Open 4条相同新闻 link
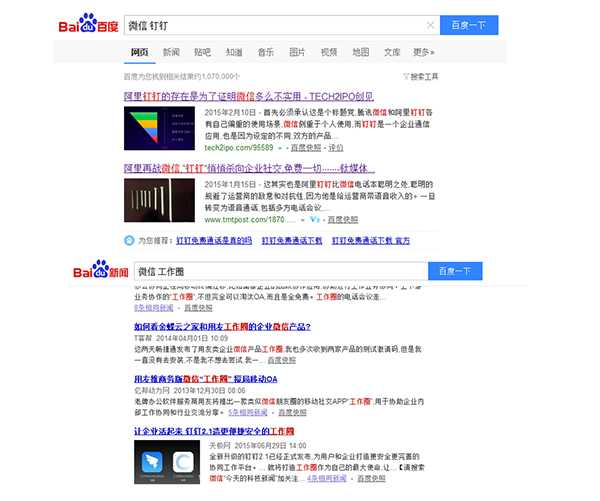The image size is (600, 501). tap(327, 478)
